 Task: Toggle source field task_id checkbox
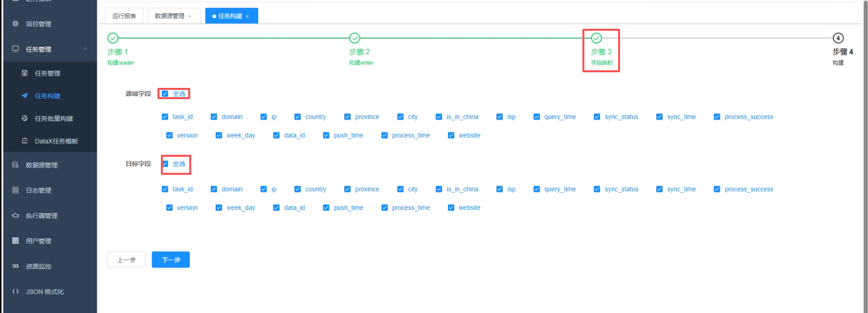point(165,117)
